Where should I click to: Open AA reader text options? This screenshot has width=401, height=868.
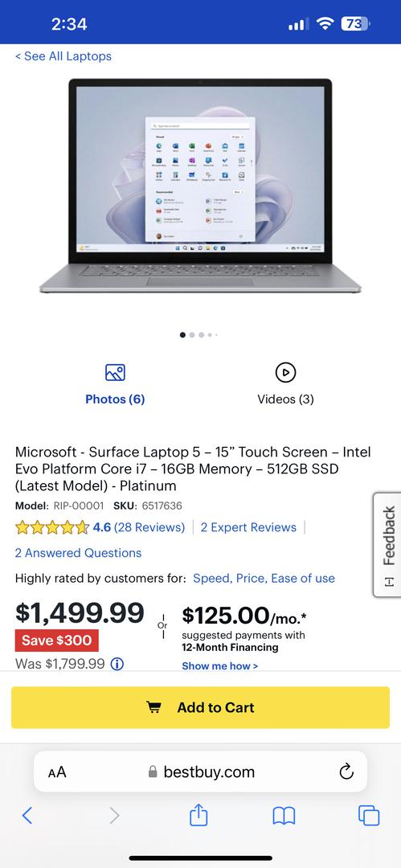(x=57, y=772)
